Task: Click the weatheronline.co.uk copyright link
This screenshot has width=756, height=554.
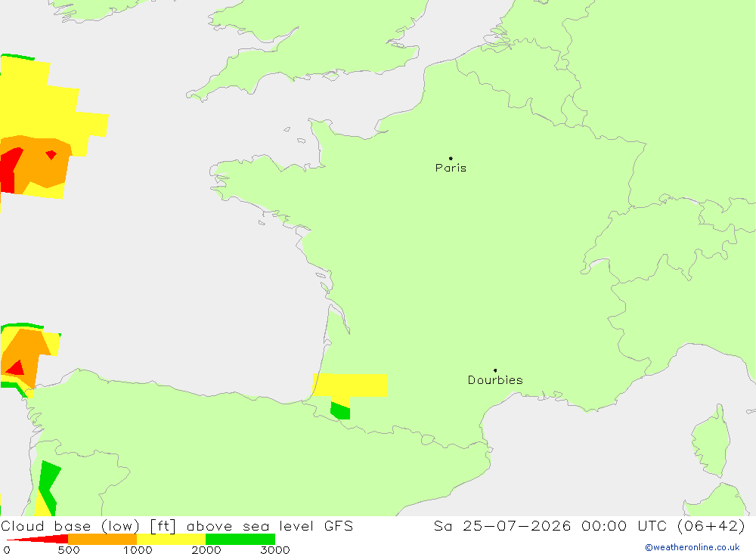Action: point(692,547)
